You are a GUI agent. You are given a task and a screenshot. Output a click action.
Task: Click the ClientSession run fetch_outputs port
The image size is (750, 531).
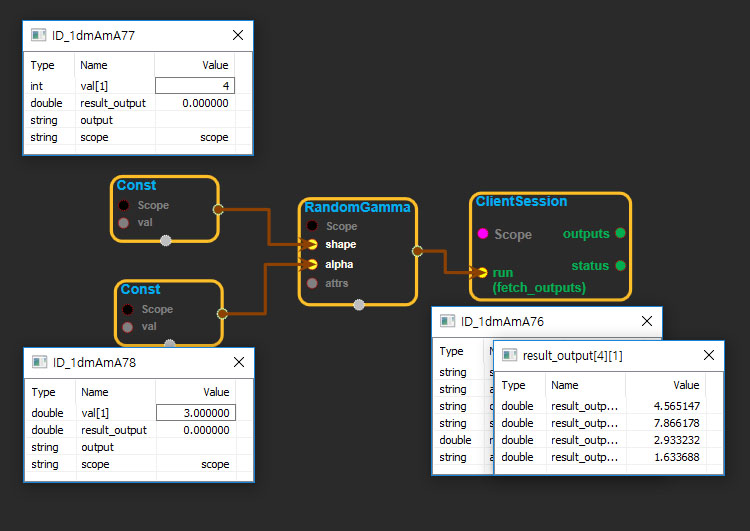click(483, 272)
